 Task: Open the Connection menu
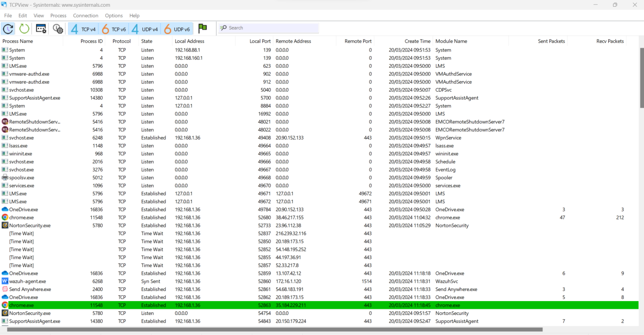click(86, 15)
